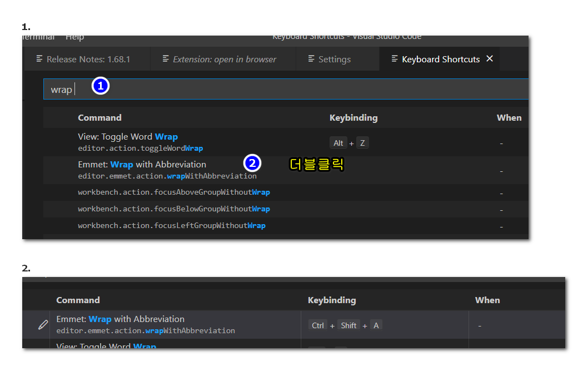Switch to the Settings tab

tap(334, 60)
